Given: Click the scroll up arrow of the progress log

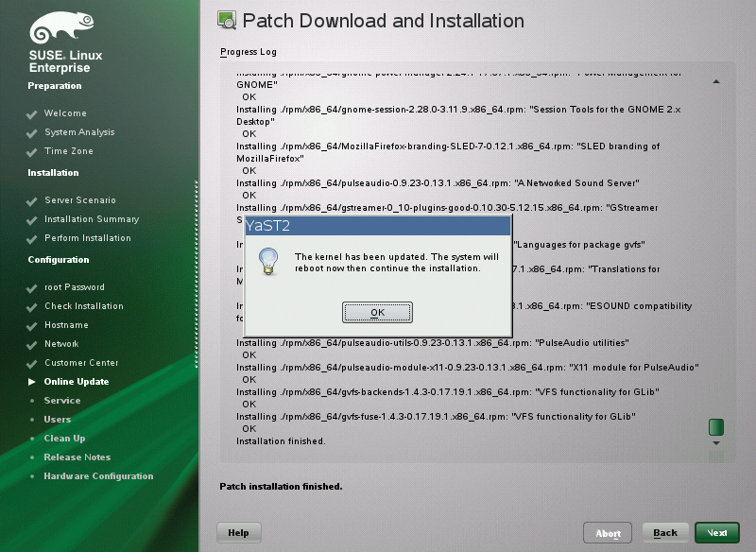Looking at the screenshot, I should [x=715, y=81].
